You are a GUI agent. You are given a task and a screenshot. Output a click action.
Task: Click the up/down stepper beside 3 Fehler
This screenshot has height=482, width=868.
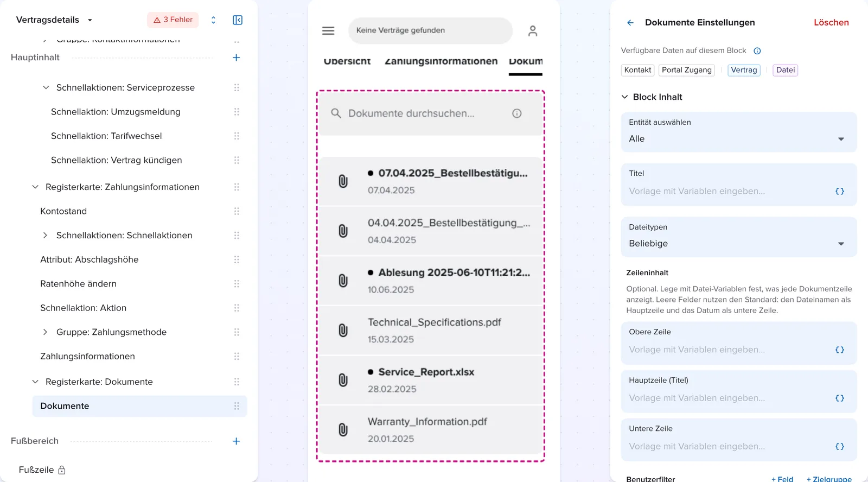pos(214,20)
